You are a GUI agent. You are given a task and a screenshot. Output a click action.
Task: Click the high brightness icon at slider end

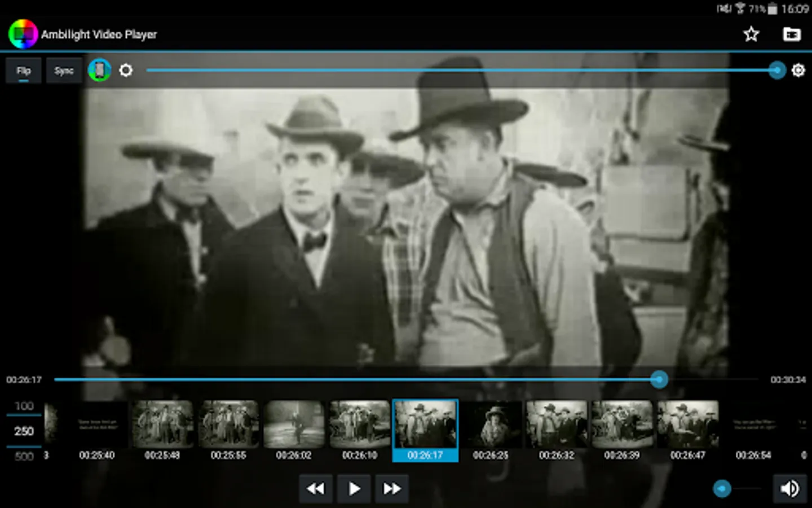798,70
